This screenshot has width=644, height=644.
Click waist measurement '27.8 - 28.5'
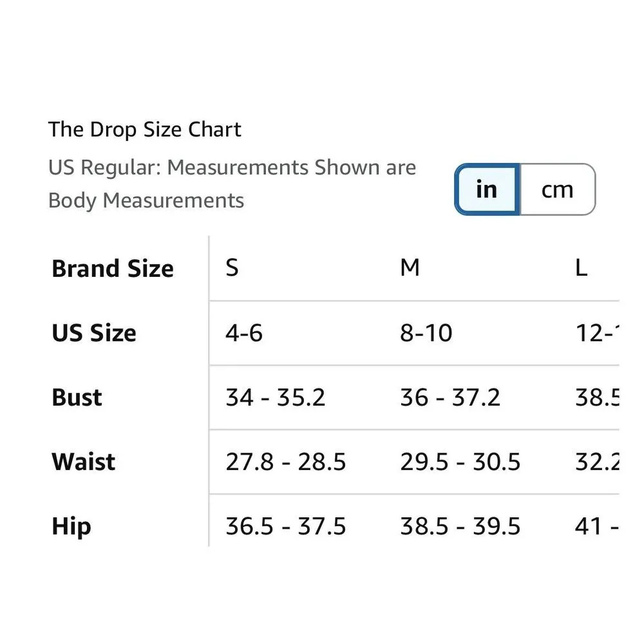(286, 462)
